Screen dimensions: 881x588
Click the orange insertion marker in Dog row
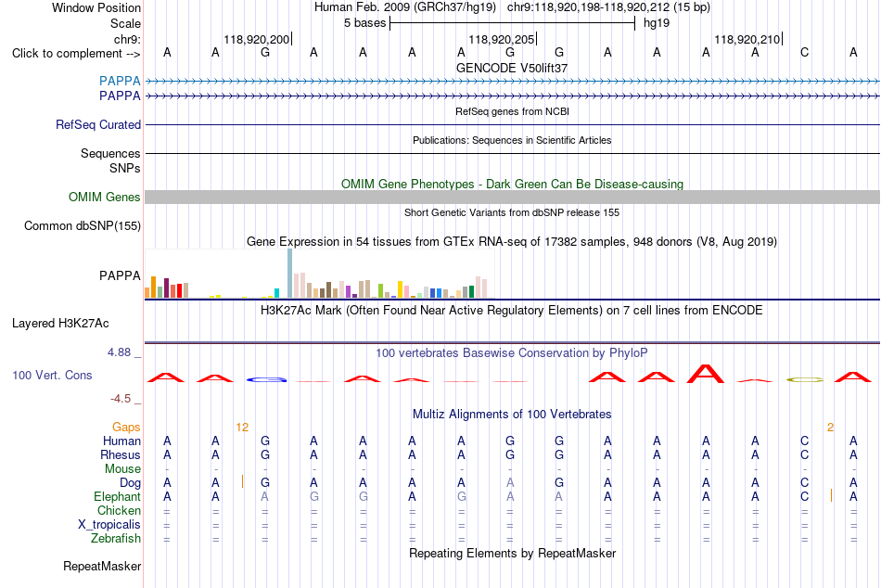242,481
